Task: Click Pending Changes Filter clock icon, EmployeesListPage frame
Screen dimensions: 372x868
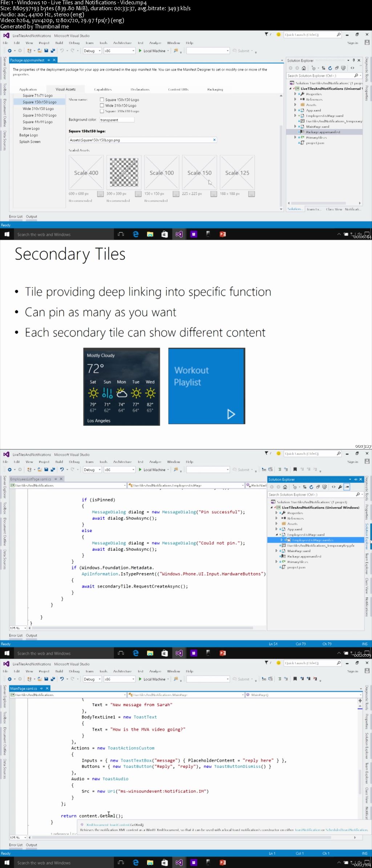Action: click(x=295, y=487)
